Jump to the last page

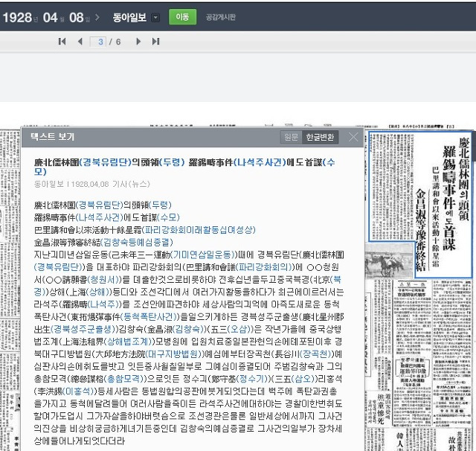coord(155,41)
